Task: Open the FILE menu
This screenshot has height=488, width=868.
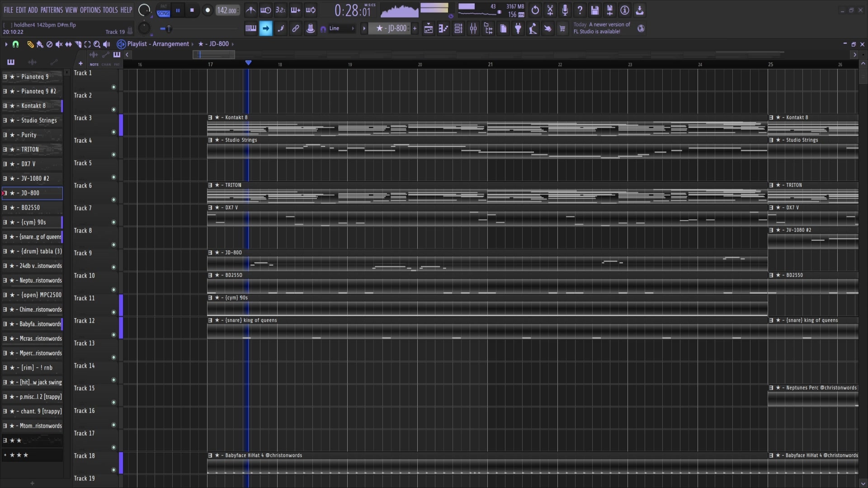Action: [9, 10]
